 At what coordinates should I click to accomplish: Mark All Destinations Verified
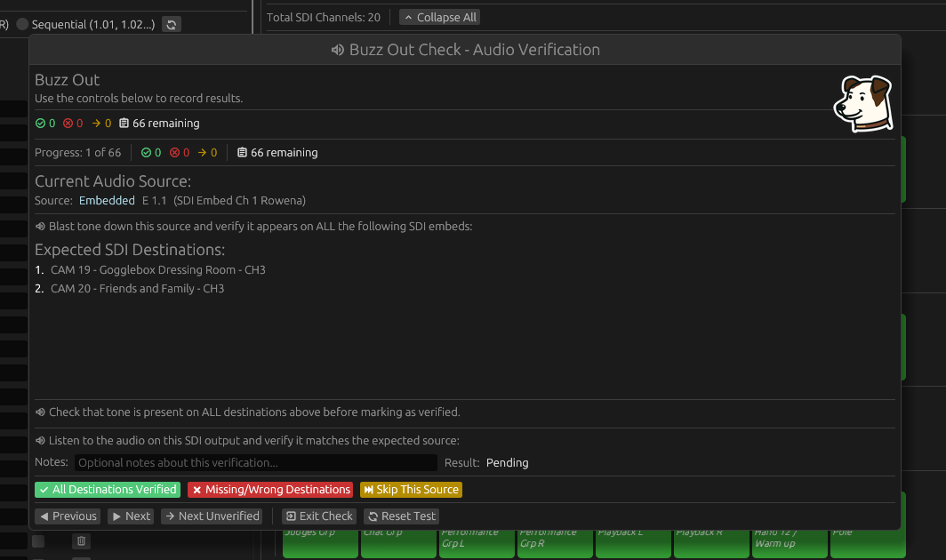108,490
